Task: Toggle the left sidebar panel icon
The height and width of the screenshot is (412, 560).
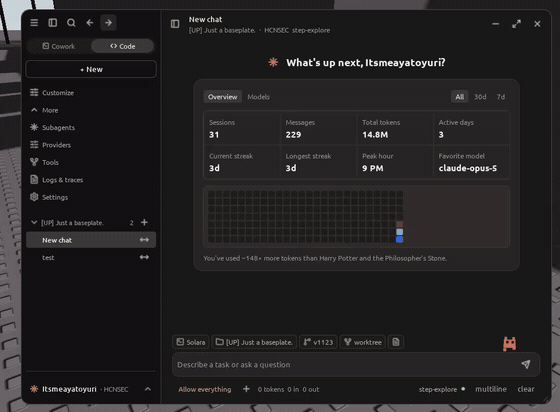Action: click(x=52, y=23)
